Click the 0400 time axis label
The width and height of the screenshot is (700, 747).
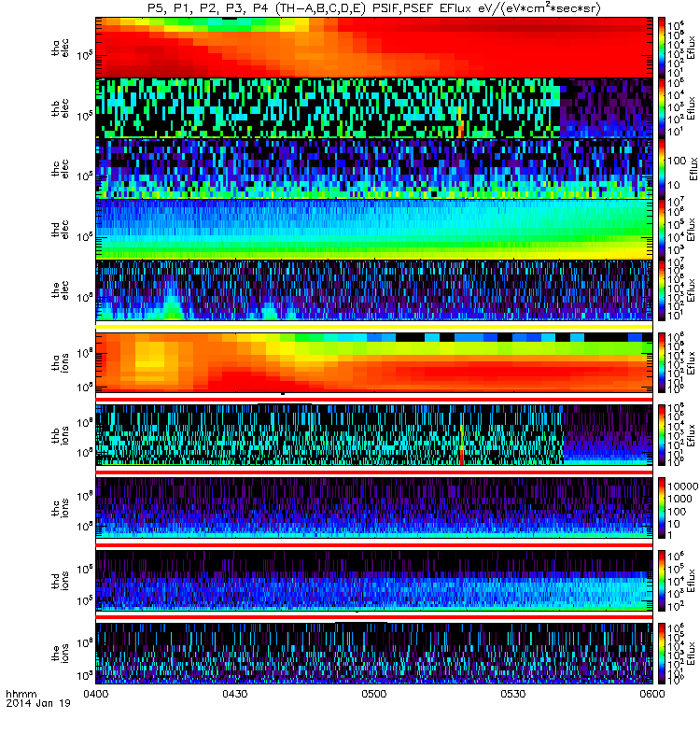[x=96, y=694]
